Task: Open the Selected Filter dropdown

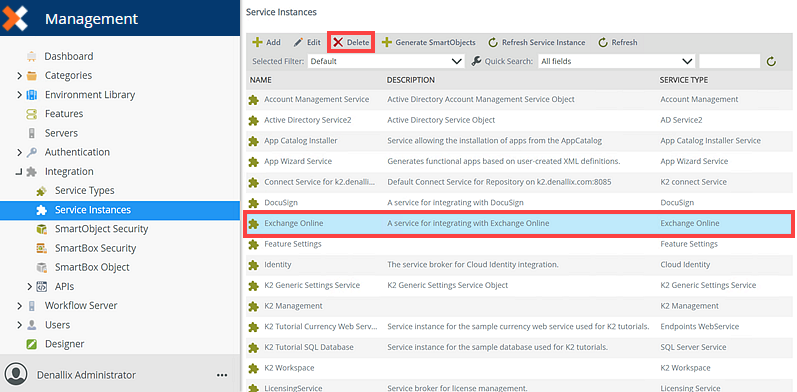Action: click(386, 62)
